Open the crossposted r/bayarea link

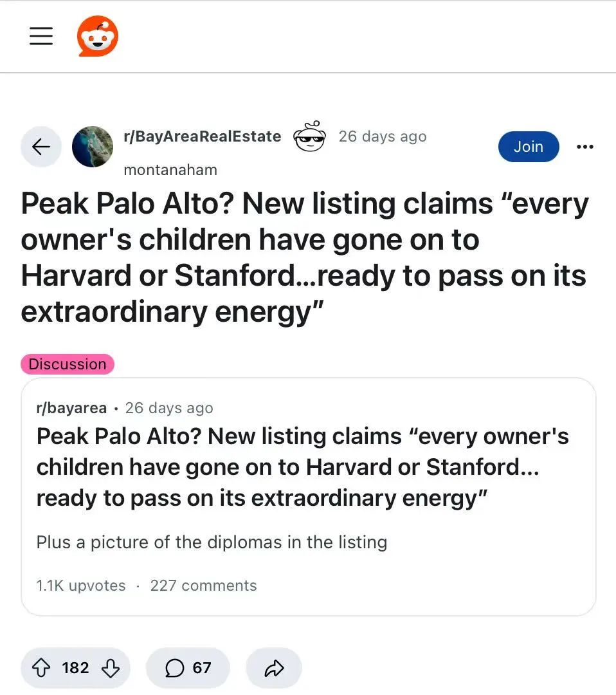[x=72, y=408]
